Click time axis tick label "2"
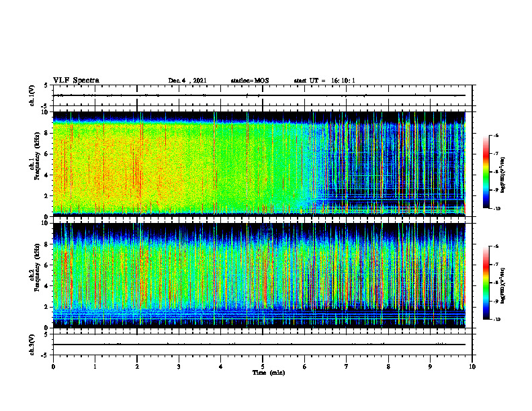This screenshot has height=411, width=532. tap(137, 367)
